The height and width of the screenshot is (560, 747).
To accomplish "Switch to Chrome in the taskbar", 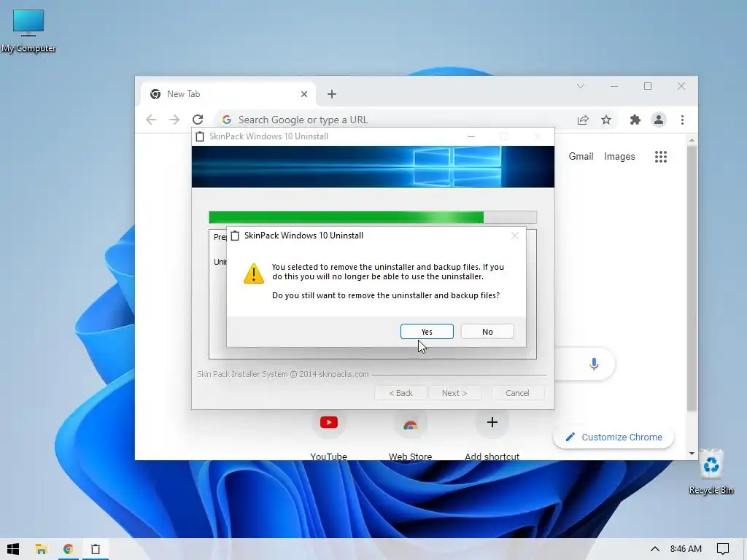I will (x=68, y=549).
